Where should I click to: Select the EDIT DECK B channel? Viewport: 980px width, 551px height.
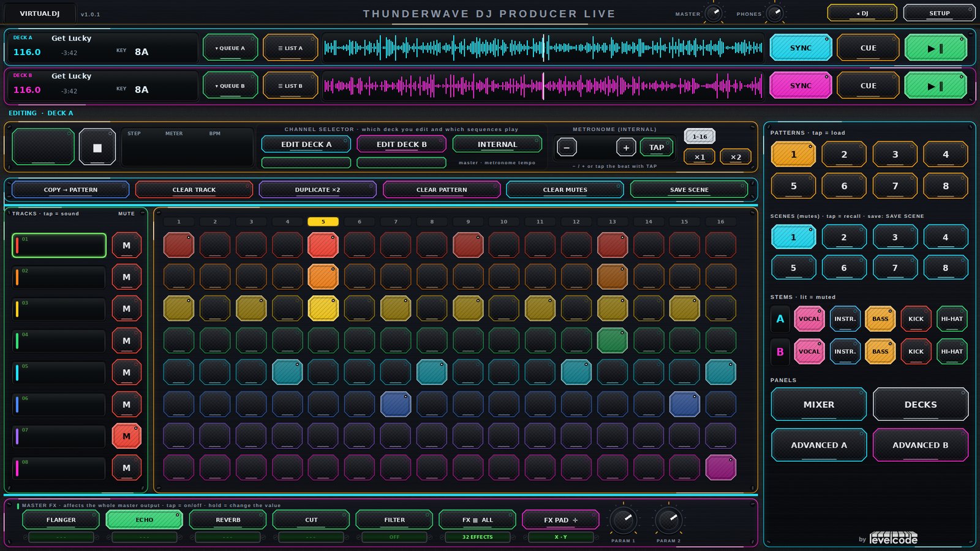click(x=402, y=144)
